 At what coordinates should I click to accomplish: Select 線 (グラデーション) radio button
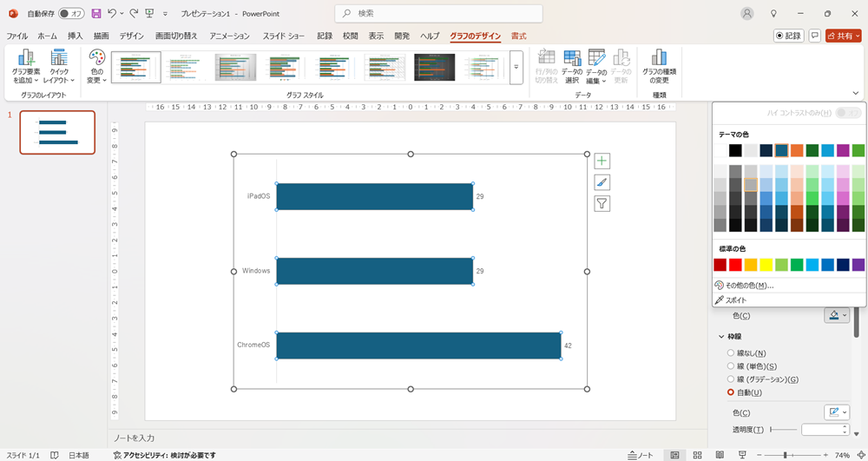731,379
